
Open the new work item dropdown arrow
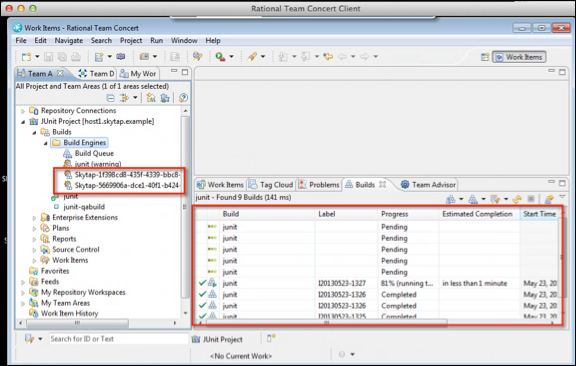(109, 57)
